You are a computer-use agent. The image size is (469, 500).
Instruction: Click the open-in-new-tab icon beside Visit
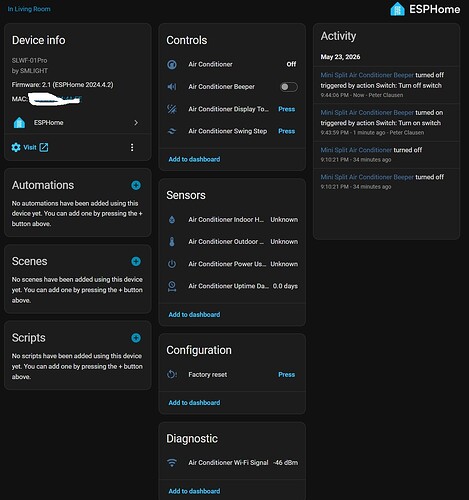pyautogui.click(x=44, y=147)
